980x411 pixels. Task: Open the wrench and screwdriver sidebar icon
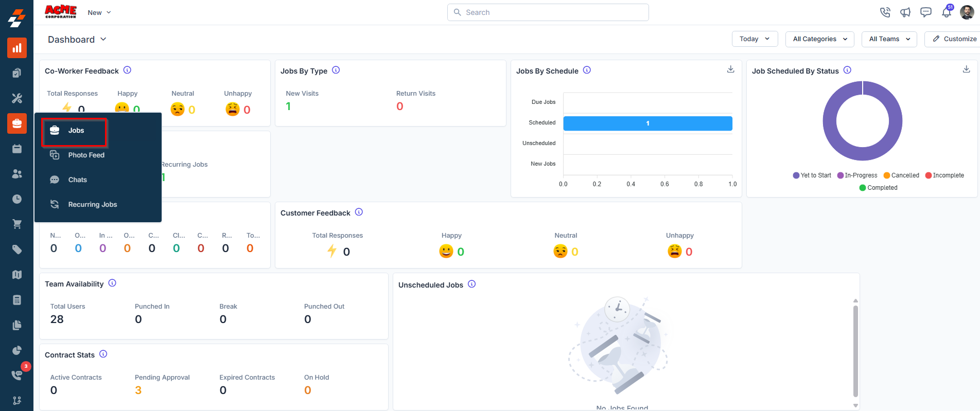tap(17, 98)
